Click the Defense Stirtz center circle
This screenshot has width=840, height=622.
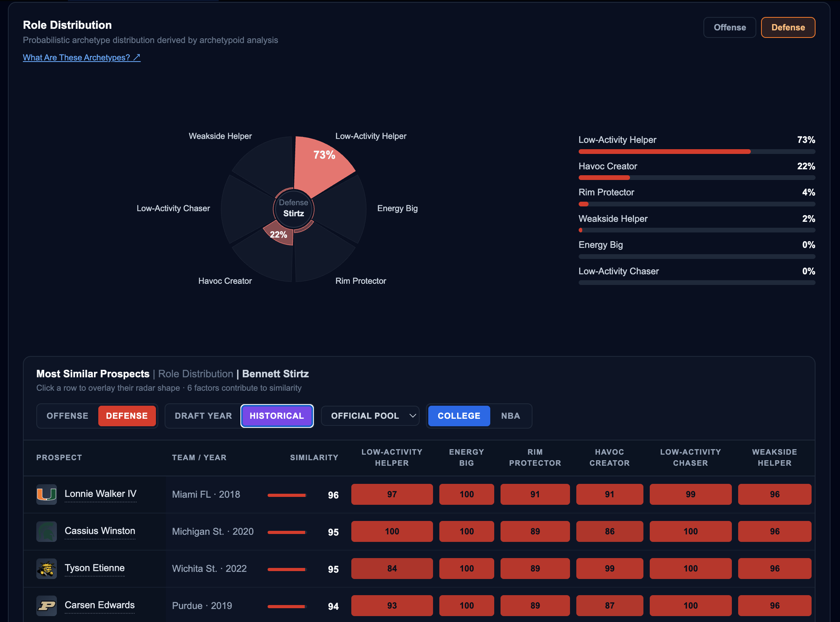coord(294,208)
